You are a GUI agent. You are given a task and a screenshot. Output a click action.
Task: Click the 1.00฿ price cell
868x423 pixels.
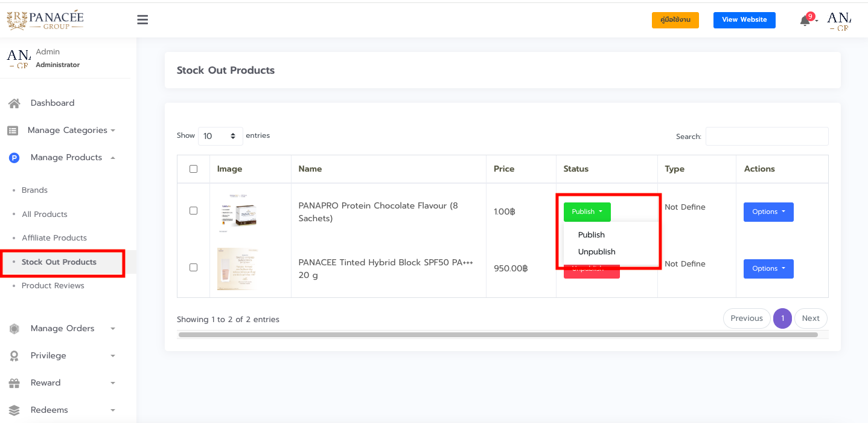pos(505,212)
